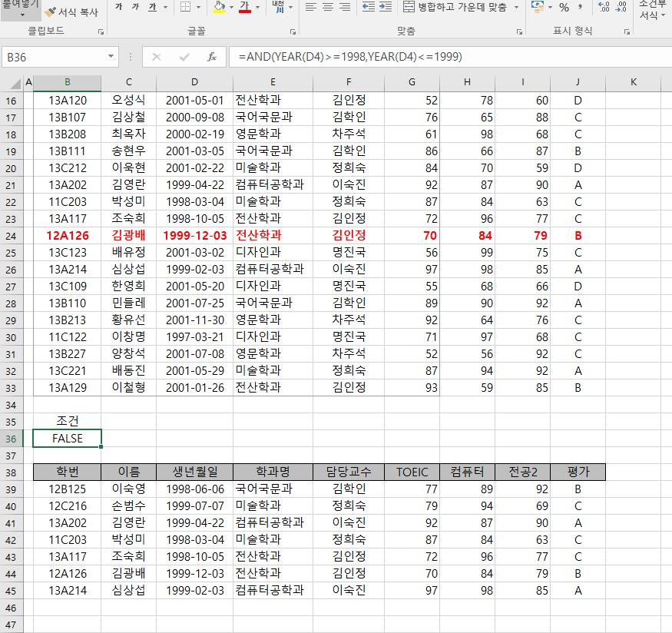Image resolution: width=672 pixels, height=633 pixels.
Task: Toggle bold formatting in the font group
Action: [x=118, y=7]
